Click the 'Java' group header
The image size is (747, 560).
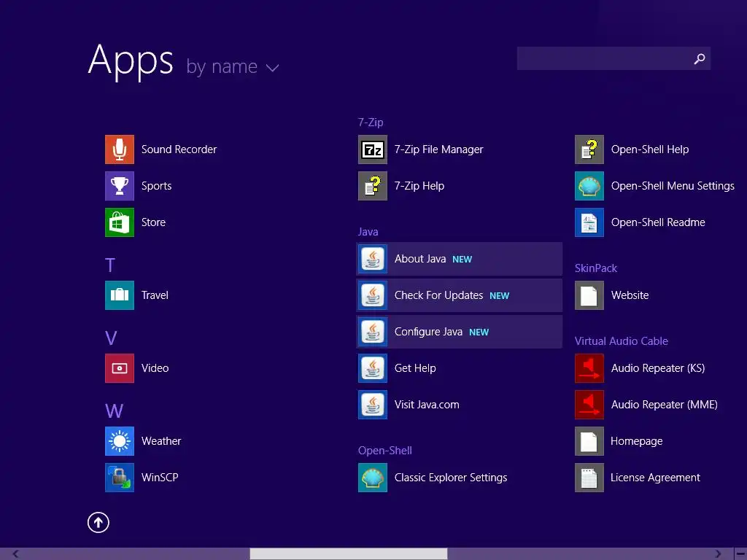[368, 232]
